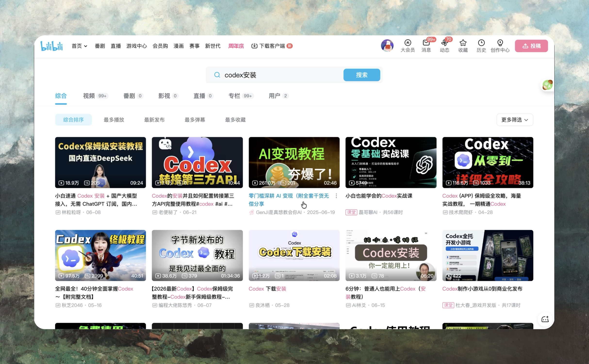Open the Codex终极教程 video thumbnail
The image size is (589, 364).
click(100, 255)
